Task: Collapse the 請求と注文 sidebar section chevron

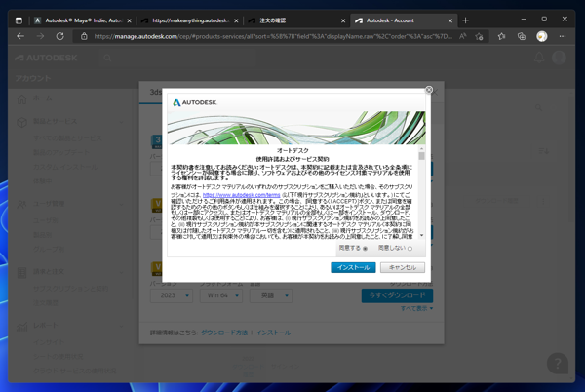Action: click(121, 273)
